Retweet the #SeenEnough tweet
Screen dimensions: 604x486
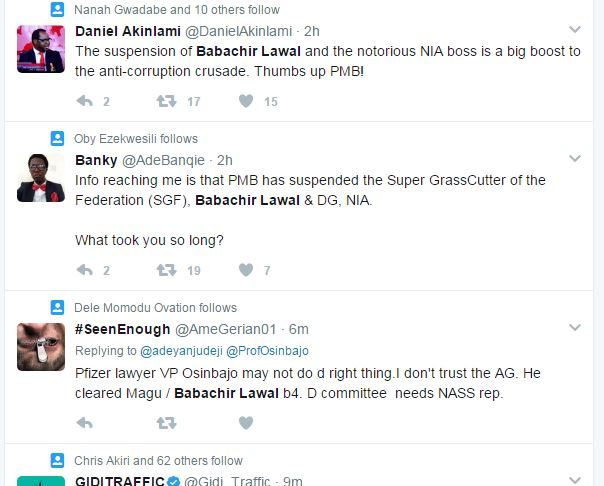point(167,423)
